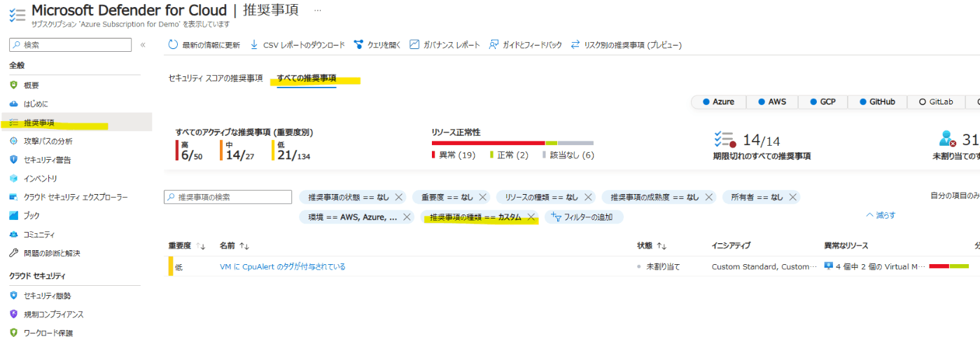Click the ブック workbook icon
980x344 pixels.
point(14,216)
